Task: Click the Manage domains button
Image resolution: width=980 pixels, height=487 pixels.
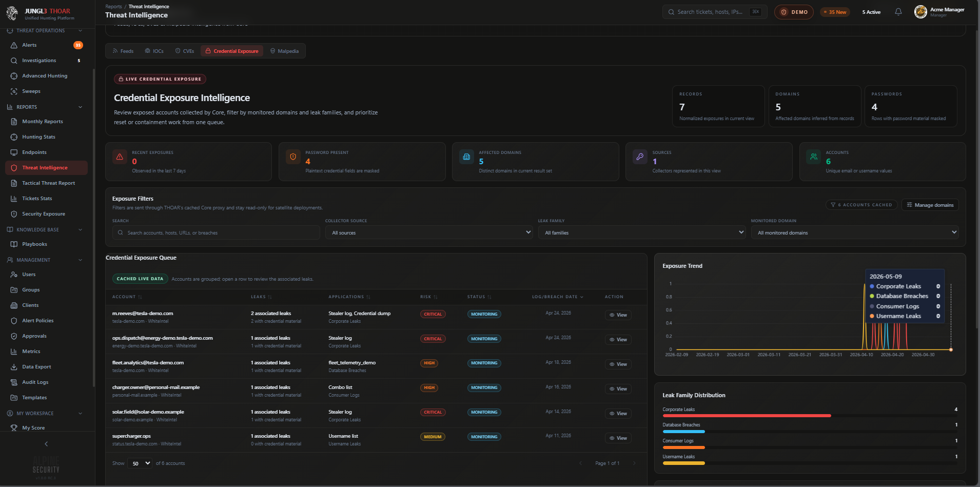Action: 930,205
